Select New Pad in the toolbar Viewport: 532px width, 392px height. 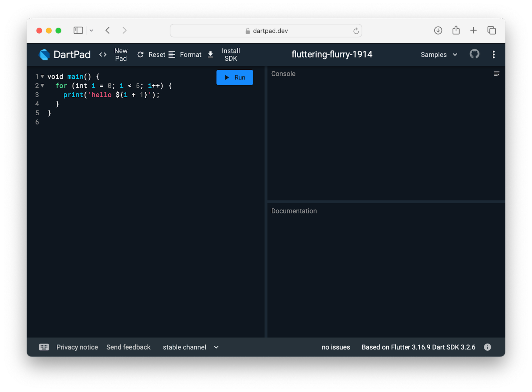pos(121,54)
